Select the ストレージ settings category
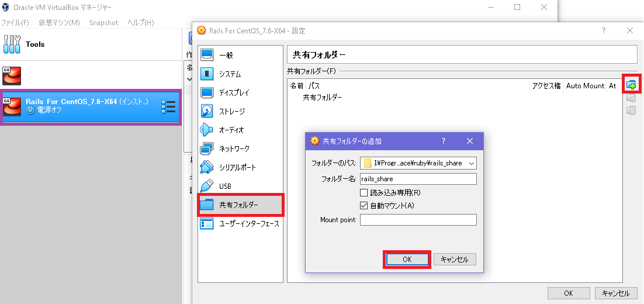Viewport: 644px width, 304px height. (x=240, y=111)
